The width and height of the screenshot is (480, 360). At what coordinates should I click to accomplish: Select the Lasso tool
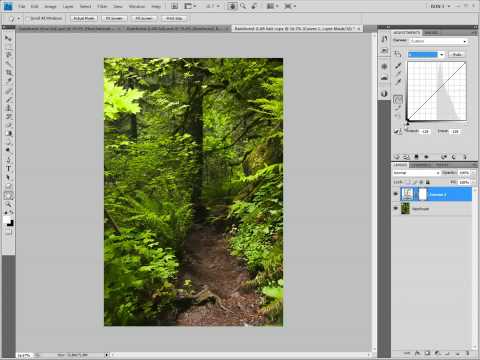pyautogui.click(x=8, y=55)
